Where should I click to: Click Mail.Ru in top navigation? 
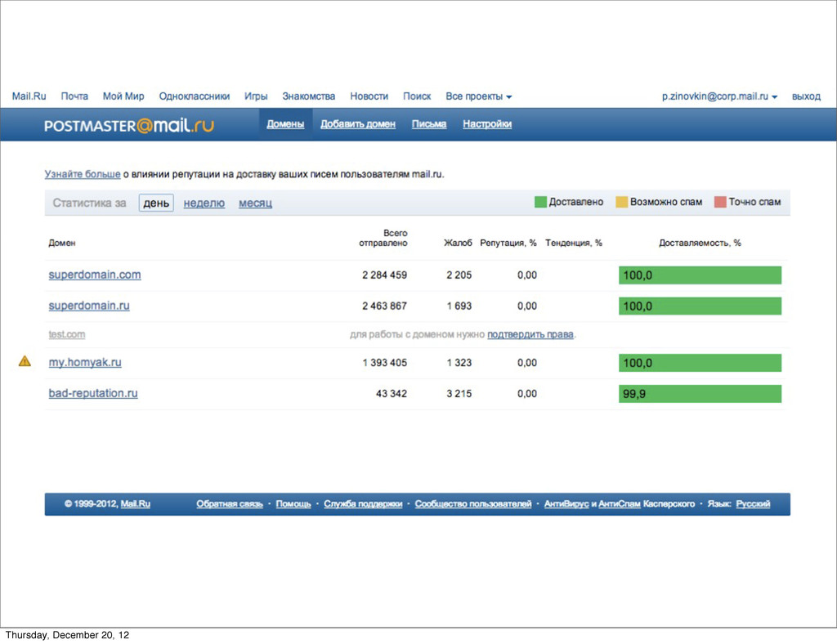(x=29, y=96)
